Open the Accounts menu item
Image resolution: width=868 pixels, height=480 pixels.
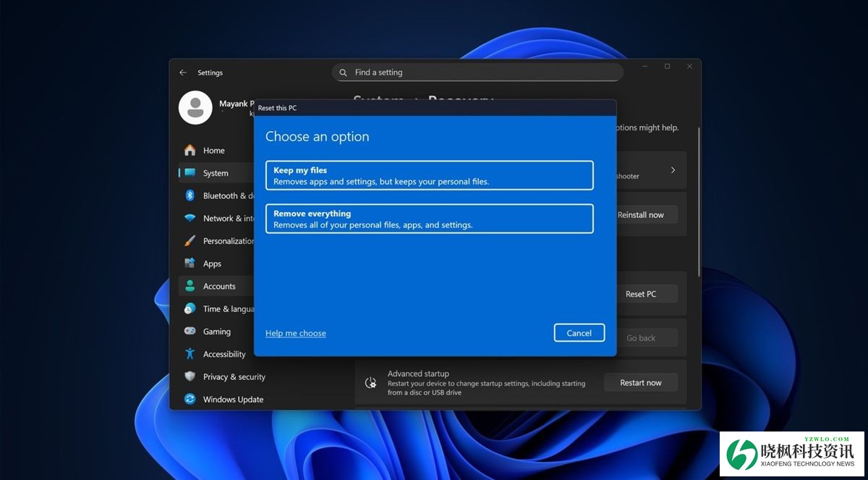[x=218, y=286]
